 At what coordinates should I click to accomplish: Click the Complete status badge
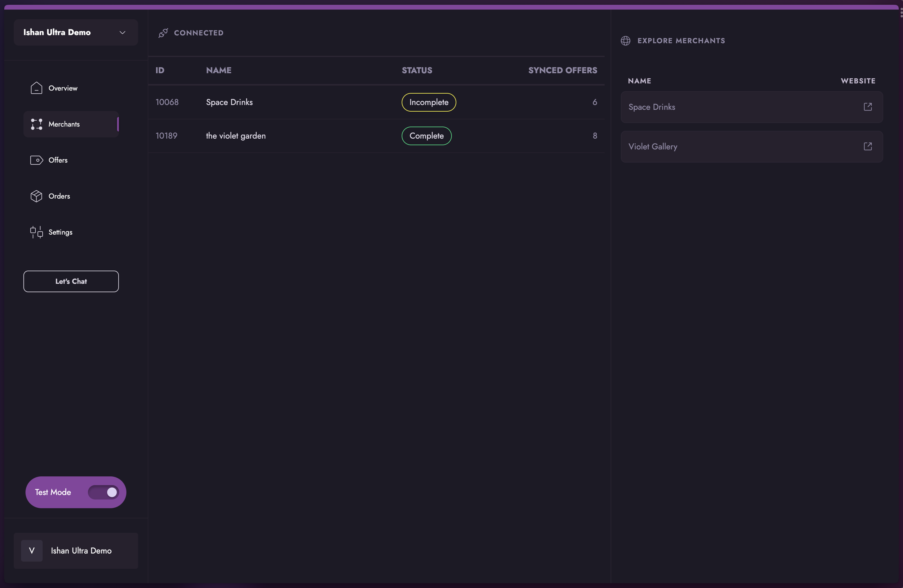[426, 136]
